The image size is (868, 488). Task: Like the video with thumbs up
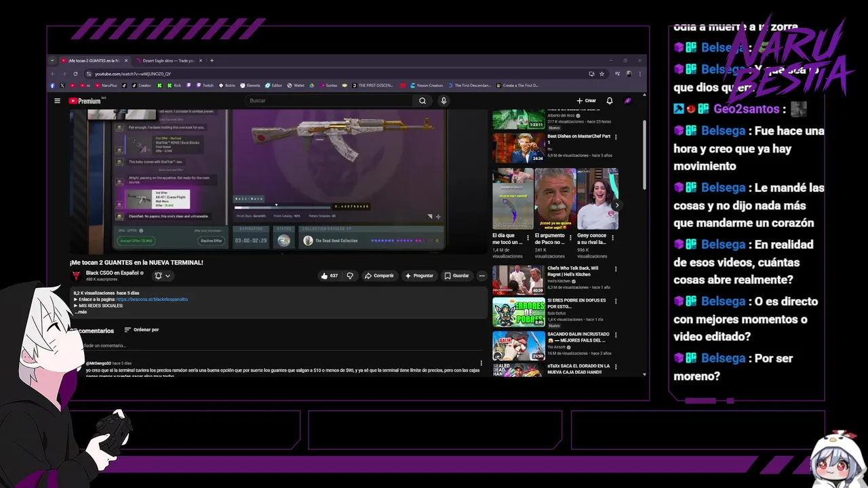point(329,276)
